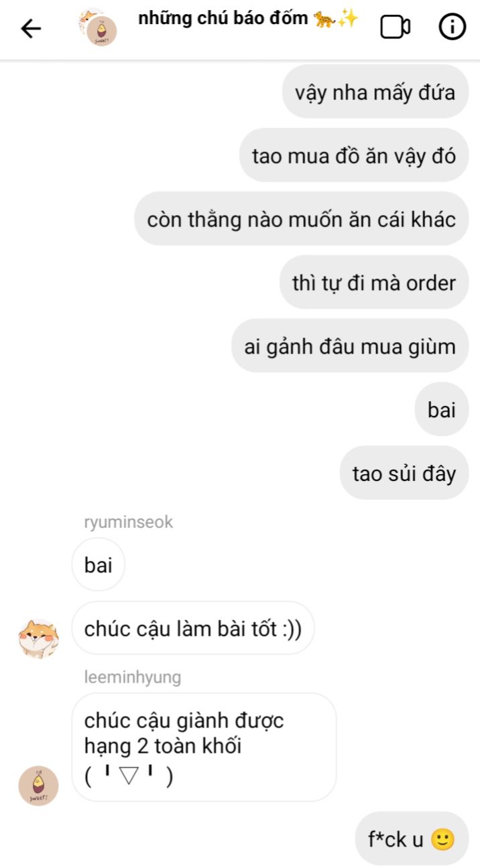
Task: Open the group chat avatar in header
Action: click(97, 27)
